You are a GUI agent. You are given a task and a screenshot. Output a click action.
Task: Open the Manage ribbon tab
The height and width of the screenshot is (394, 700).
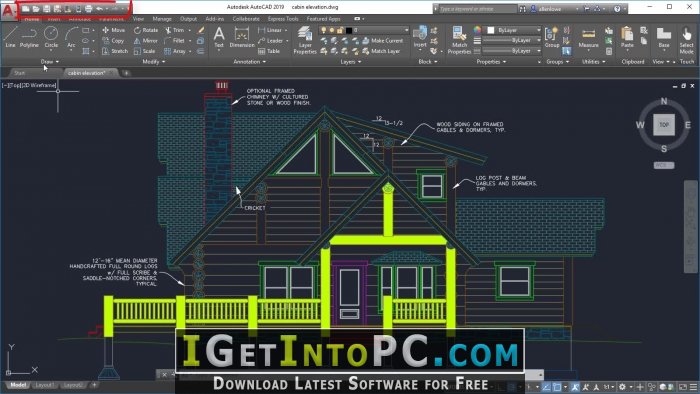162,19
